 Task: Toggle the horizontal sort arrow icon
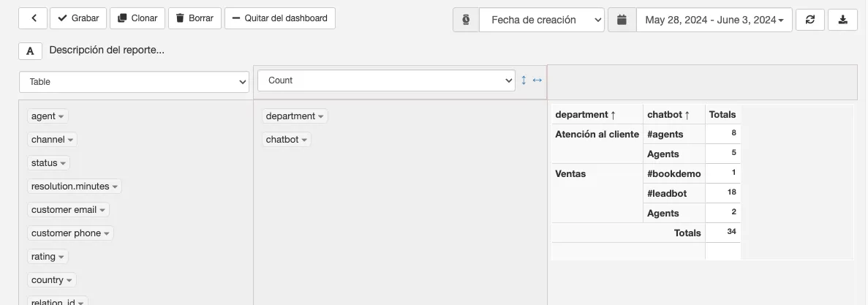click(537, 80)
